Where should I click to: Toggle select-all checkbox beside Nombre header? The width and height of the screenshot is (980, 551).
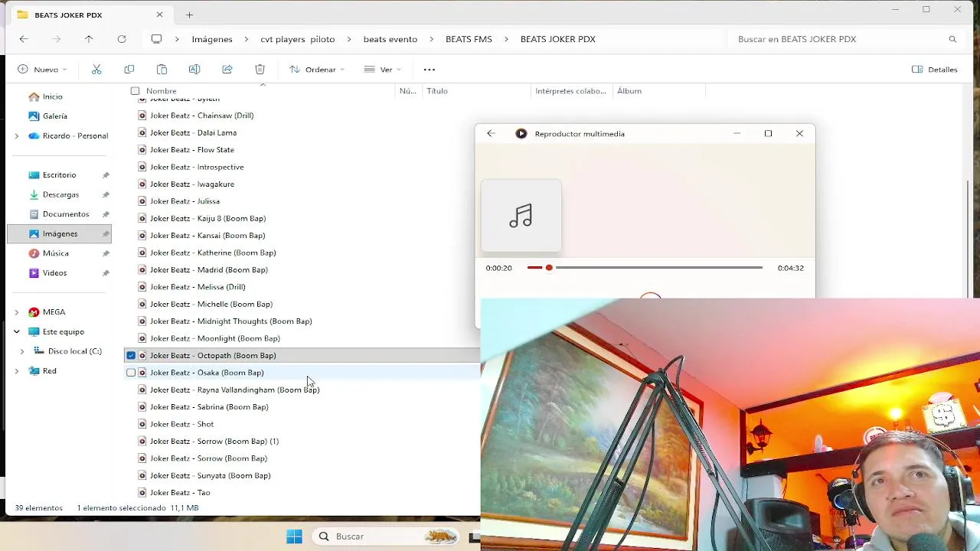tap(135, 91)
